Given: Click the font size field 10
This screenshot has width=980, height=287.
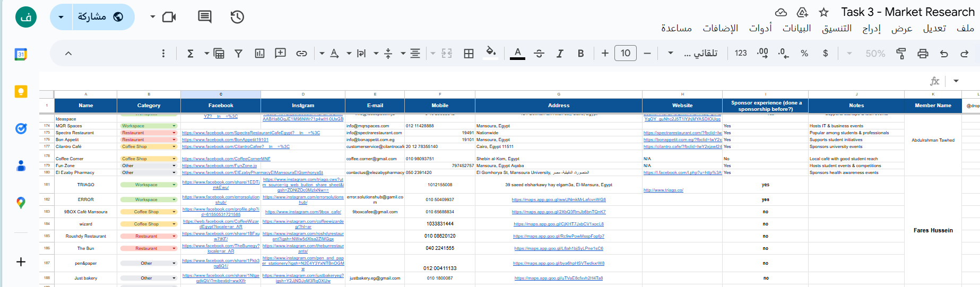Looking at the screenshot, I should point(626,53).
